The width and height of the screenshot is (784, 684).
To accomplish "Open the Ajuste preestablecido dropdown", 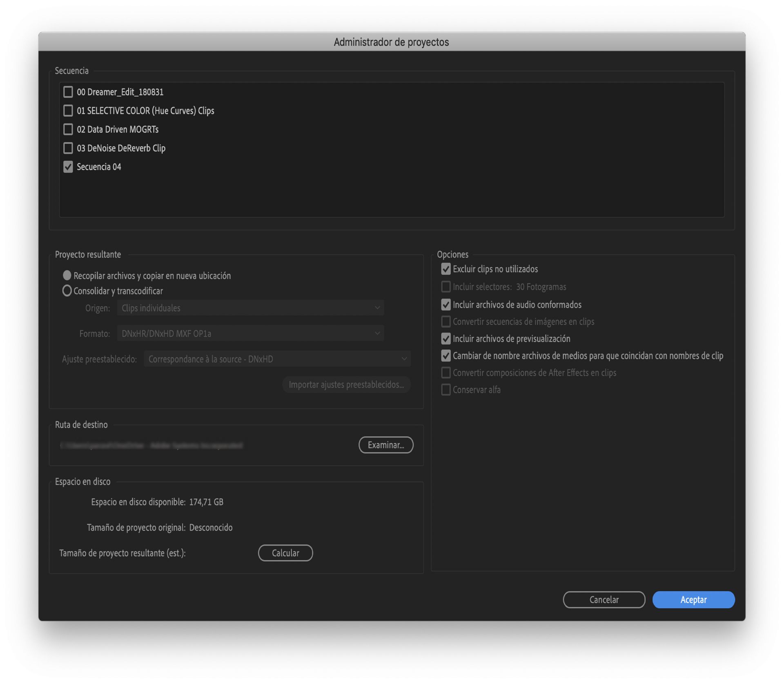I will [277, 359].
